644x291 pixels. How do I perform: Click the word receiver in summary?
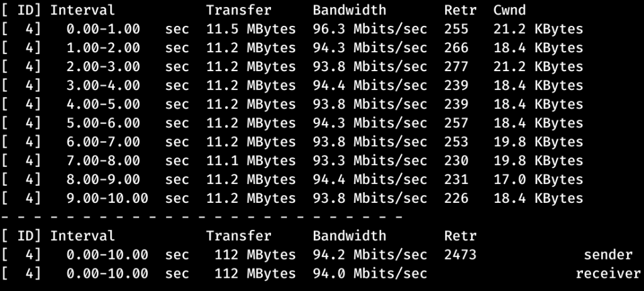click(x=604, y=274)
